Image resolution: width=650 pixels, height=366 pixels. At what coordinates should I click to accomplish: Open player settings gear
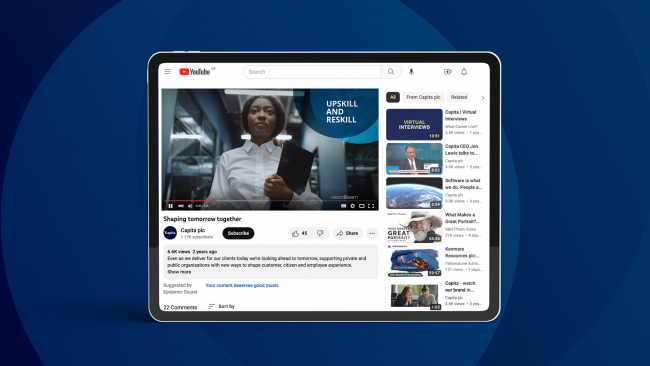click(x=353, y=206)
